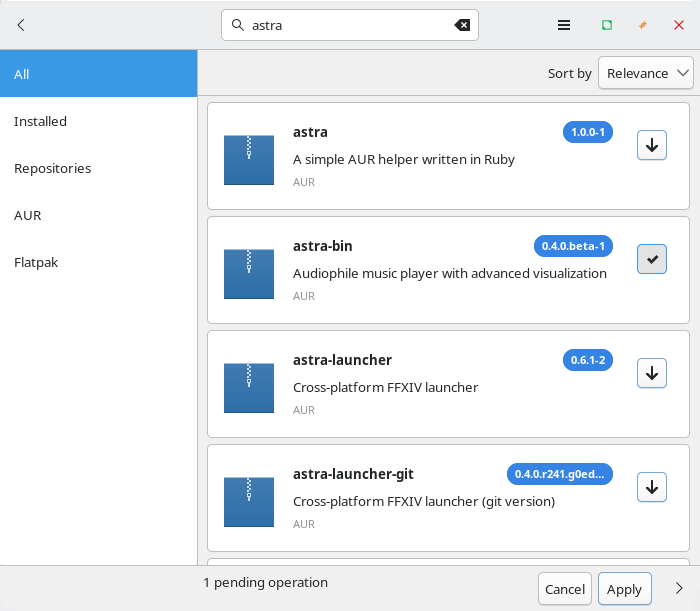Mark the astra package for installation

tap(651, 145)
